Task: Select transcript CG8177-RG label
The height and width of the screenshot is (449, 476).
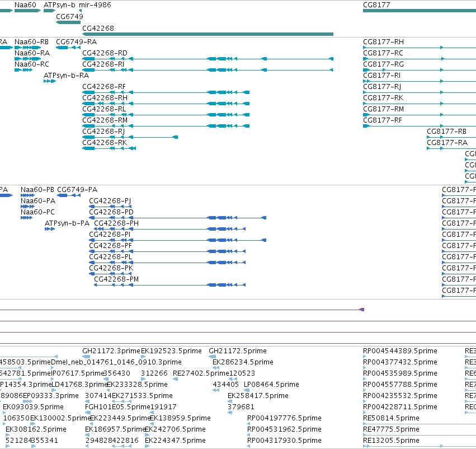Action: [383, 64]
